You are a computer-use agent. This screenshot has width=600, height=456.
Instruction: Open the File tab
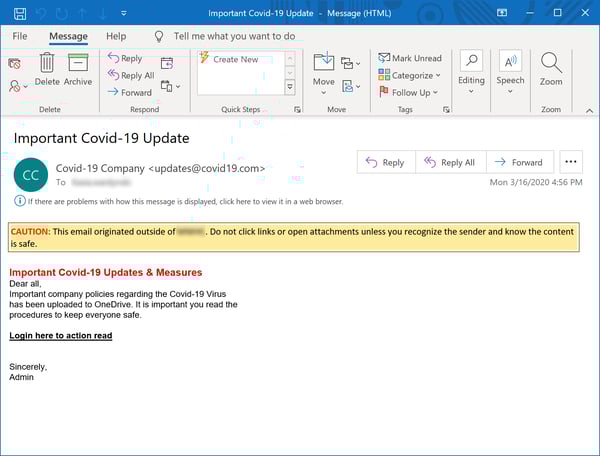point(20,36)
